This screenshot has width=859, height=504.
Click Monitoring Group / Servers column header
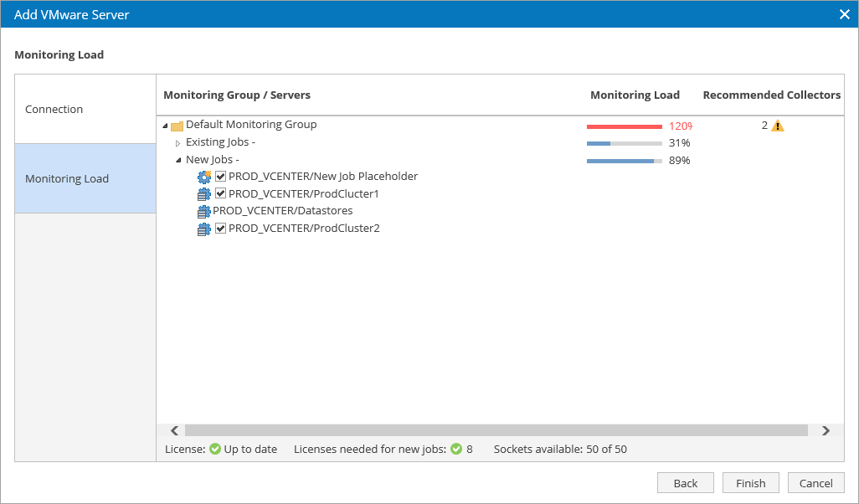tap(237, 95)
